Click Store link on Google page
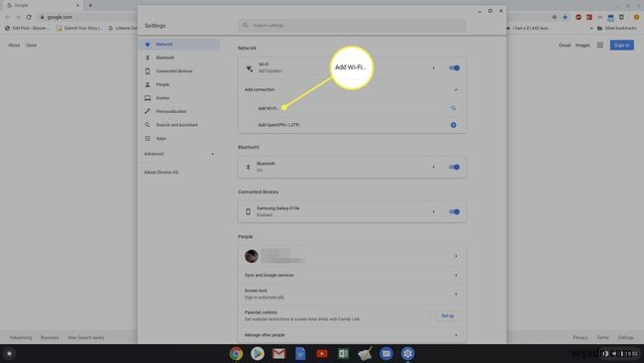Image resolution: width=644 pixels, height=363 pixels. pyautogui.click(x=32, y=46)
